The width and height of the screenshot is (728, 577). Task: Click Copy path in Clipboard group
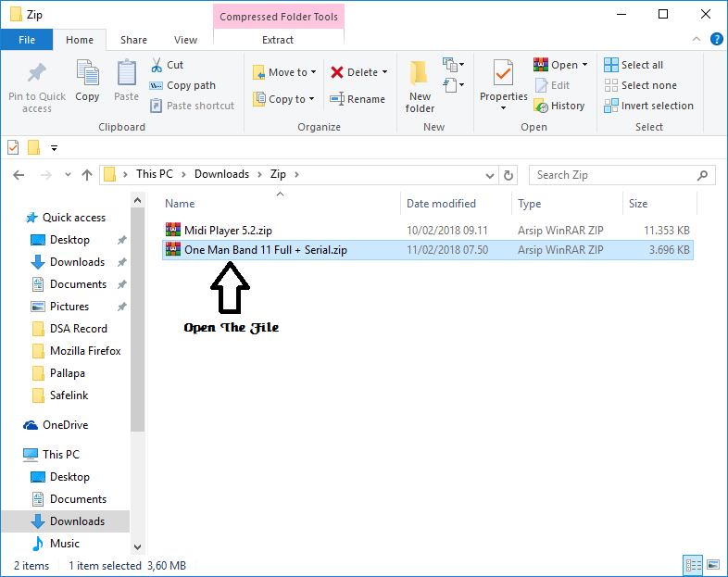pos(182,85)
